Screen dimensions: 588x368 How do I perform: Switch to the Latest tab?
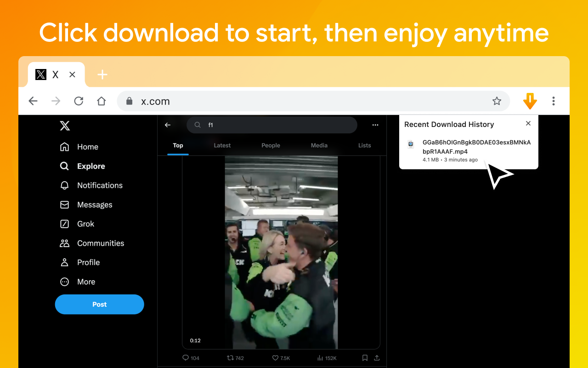click(x=222, y=145)
